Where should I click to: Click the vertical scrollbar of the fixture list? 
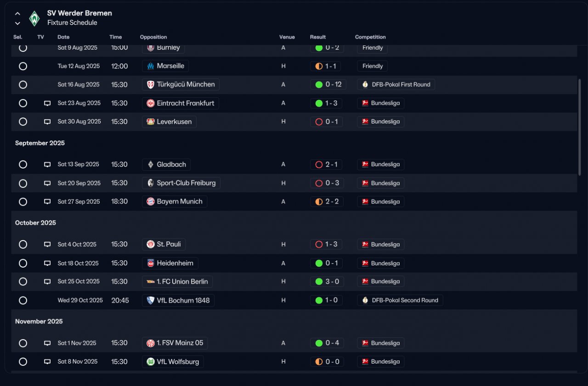(579, 126)
